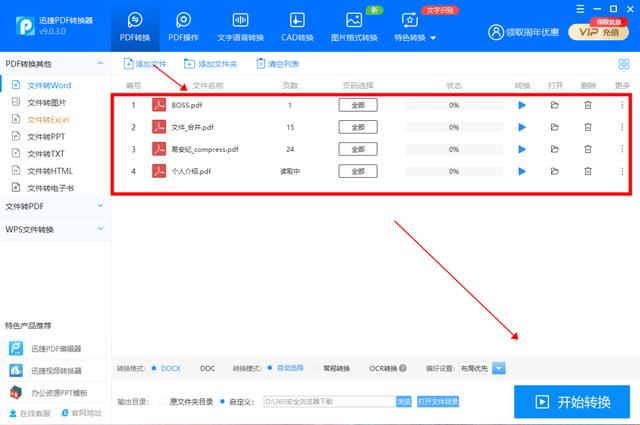Select 自定义 output directory option
Screen dimensions: 640x425
(x=237, y=402)
